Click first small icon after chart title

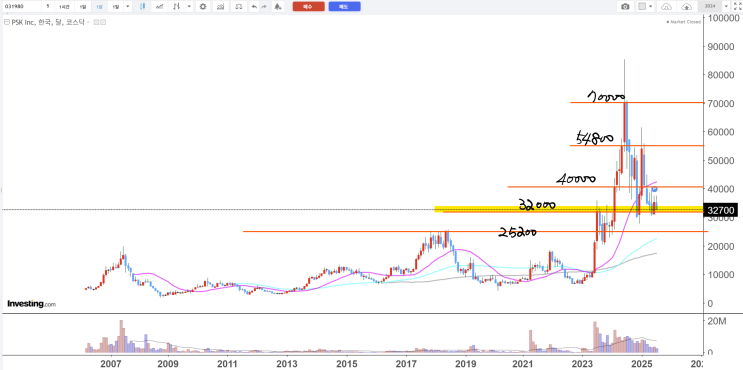tap(96, 22)
